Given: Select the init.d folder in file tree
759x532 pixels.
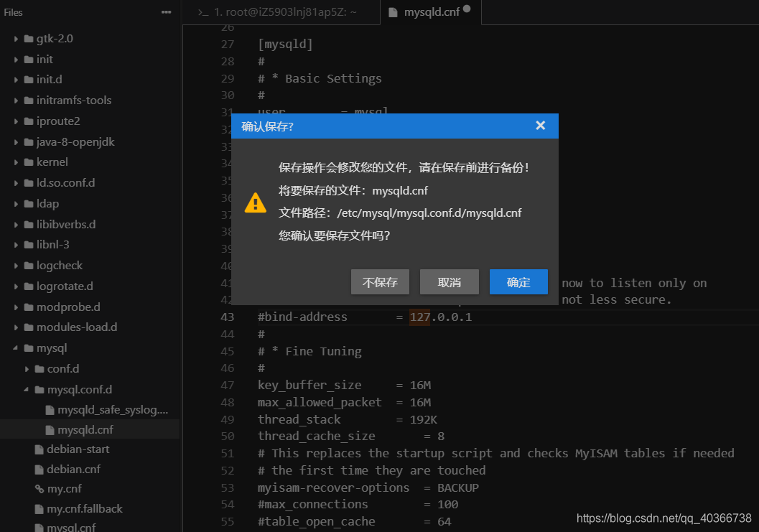Looking at the screenshot, I should click(x=50, y=80).
